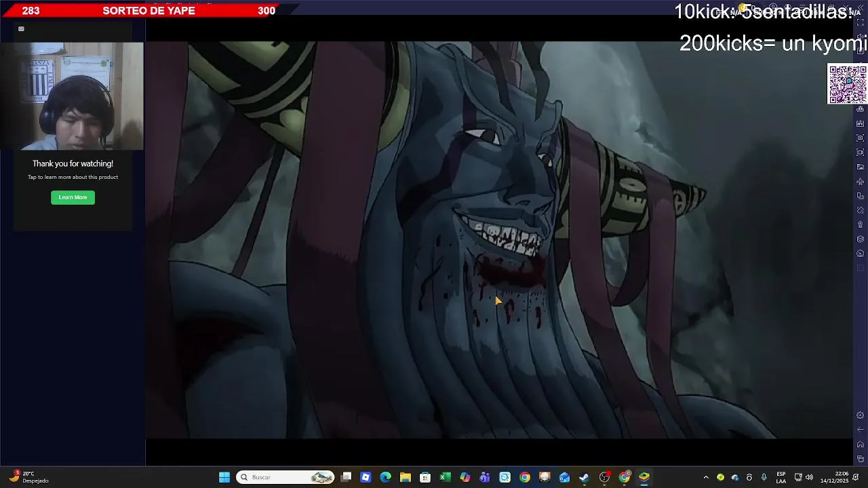The image size is (868, 488).
Task: Open Excel from the taskbar
Action: click(445, 477)
